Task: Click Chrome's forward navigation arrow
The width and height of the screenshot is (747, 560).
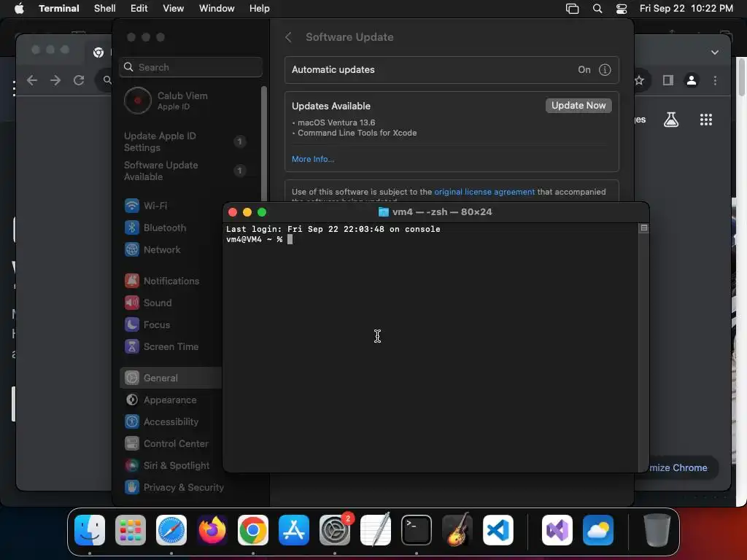Action: pos(55,80)
